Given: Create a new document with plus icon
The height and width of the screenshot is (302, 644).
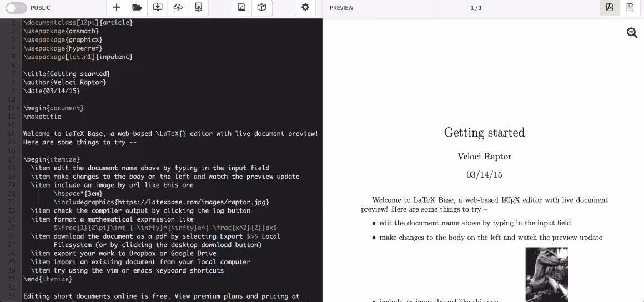Looking at the screenshot, I should pyautogui.click(x=116, y=8).
